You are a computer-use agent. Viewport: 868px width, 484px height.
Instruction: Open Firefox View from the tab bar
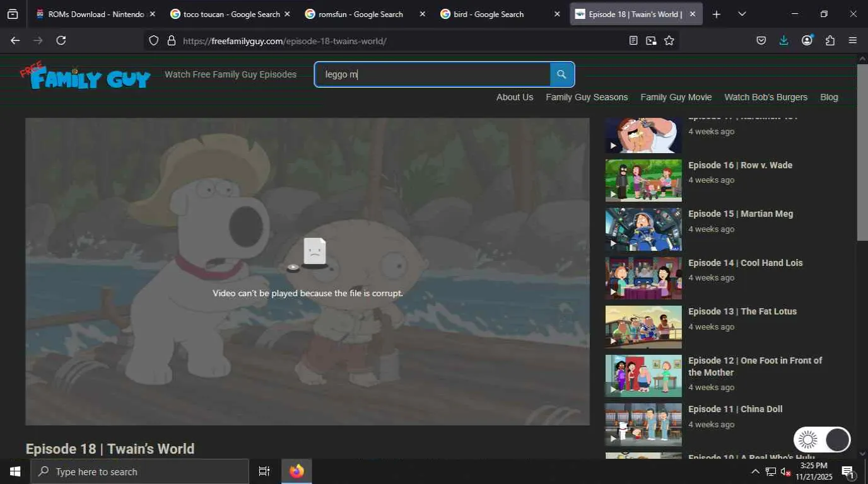[x=13, y=14]
